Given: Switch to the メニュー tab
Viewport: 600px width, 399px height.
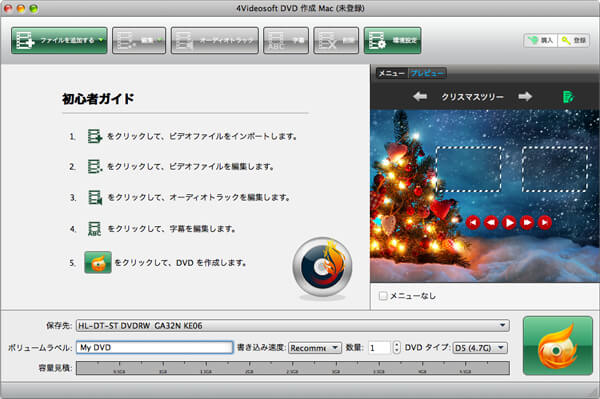Looking at the screenshot, I should click(392, 73).
